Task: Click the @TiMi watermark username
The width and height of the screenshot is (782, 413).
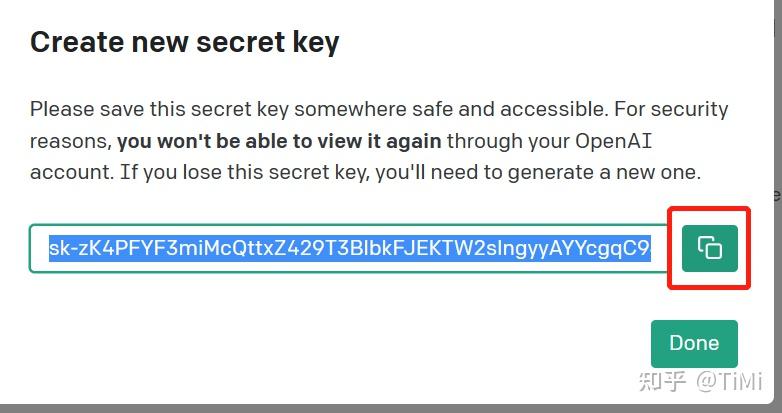Action: click(730, 381)
